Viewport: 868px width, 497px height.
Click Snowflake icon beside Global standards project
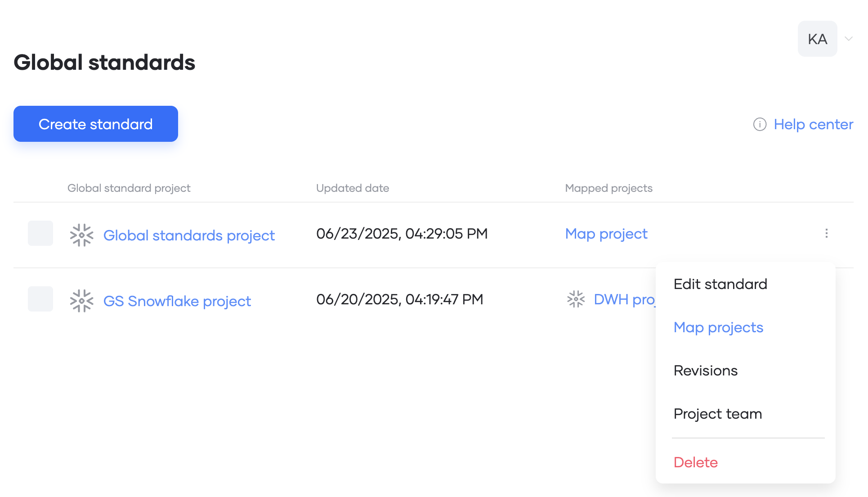pos(81,235)
